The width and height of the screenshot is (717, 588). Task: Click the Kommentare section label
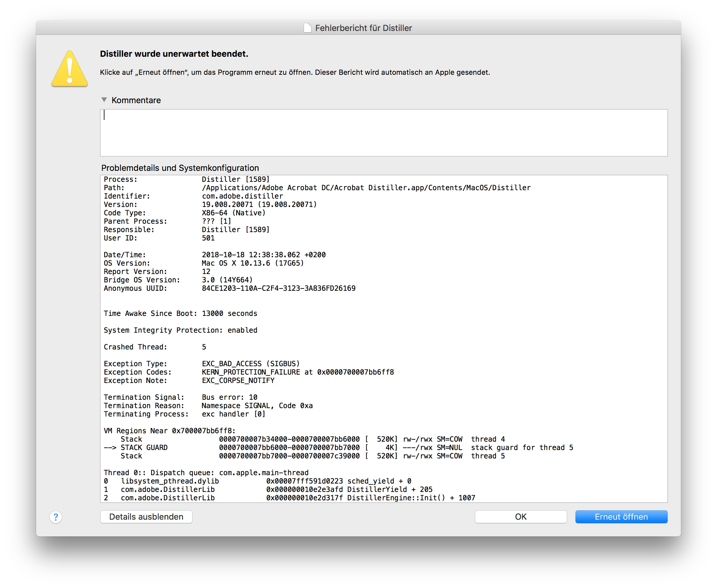136,100
